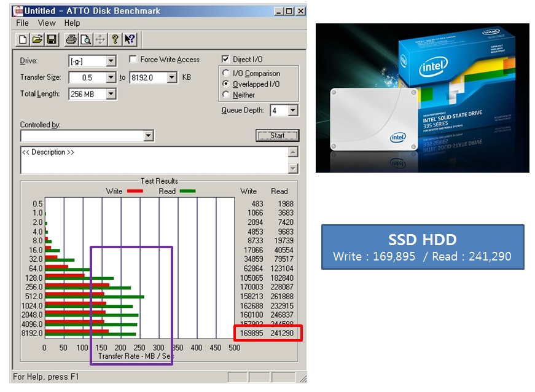Click the "SSD HDD" heading in the blue banner

click(x=423, y=240)
